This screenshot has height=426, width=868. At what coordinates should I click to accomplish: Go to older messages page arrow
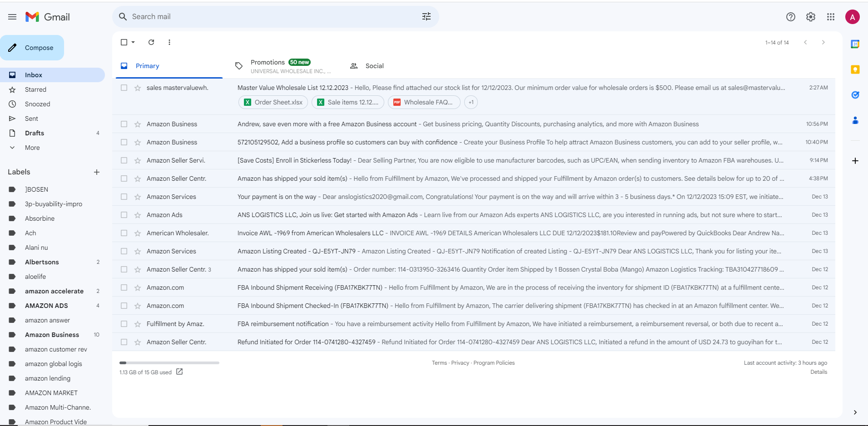[x=823, y=42]
